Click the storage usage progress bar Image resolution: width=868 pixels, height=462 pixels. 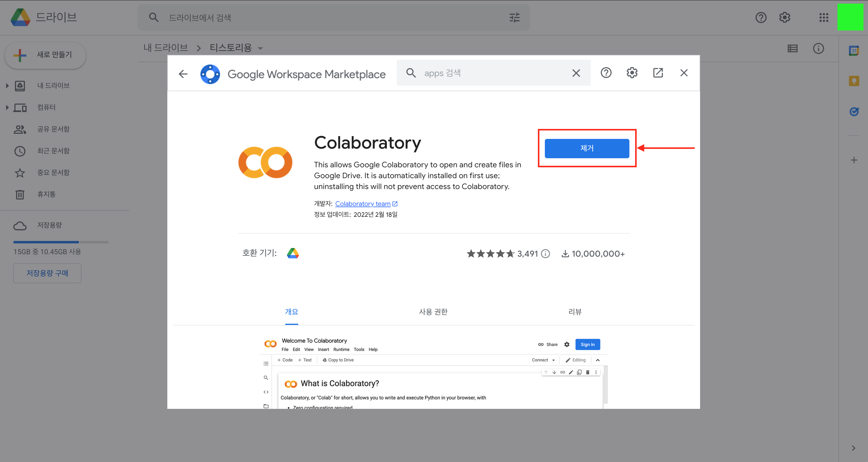[x=61, y=242]
